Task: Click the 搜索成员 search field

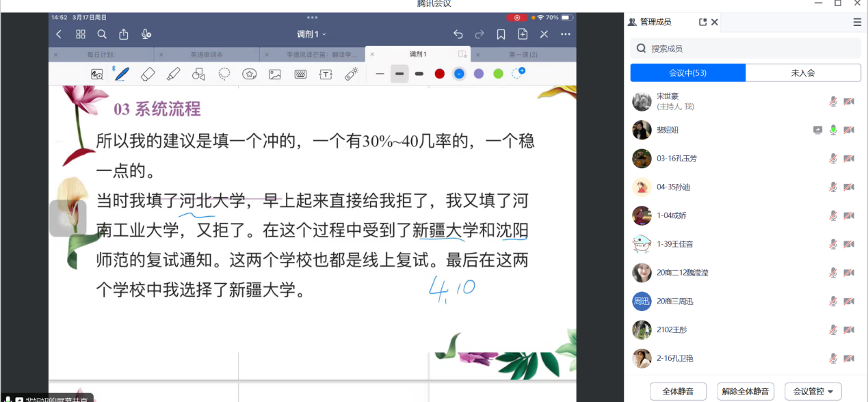Action: [x=746, y=49]
